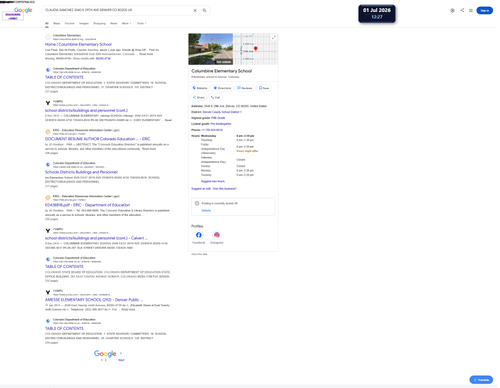
Task: Open TABLE OF CONTENTS result mentioning State Board
Action: pyautogui.click(x=64, y=267)
